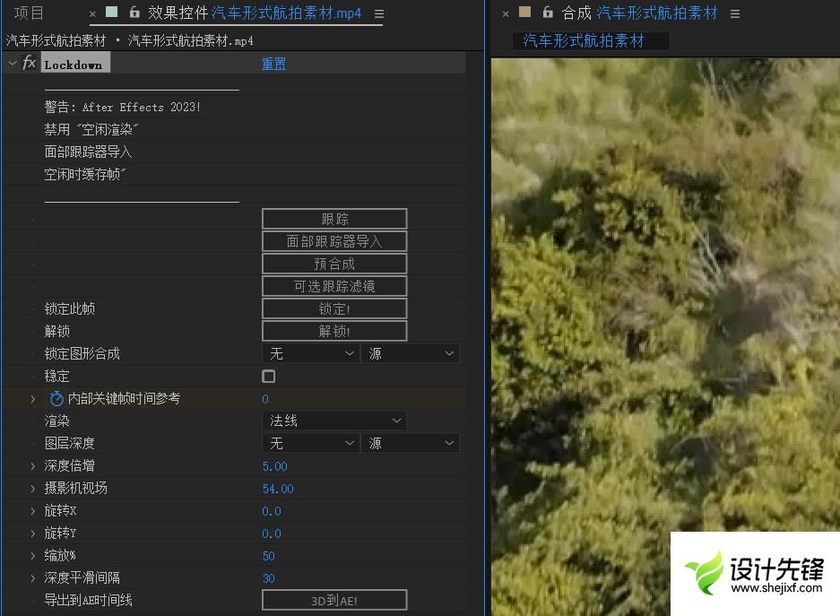This screenshot has width=840, height=616.
Task: Toggle the lock icon on 合成 panel
Action: coord(548,13)
